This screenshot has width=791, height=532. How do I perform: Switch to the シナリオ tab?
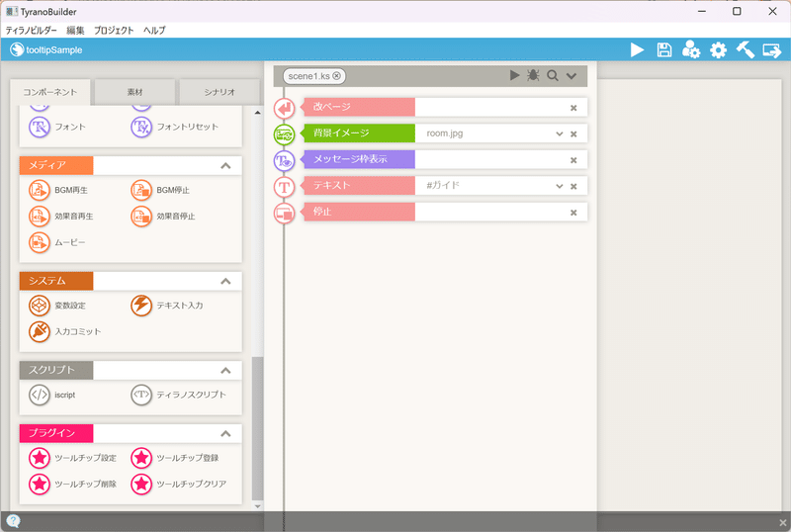[220, 92]
